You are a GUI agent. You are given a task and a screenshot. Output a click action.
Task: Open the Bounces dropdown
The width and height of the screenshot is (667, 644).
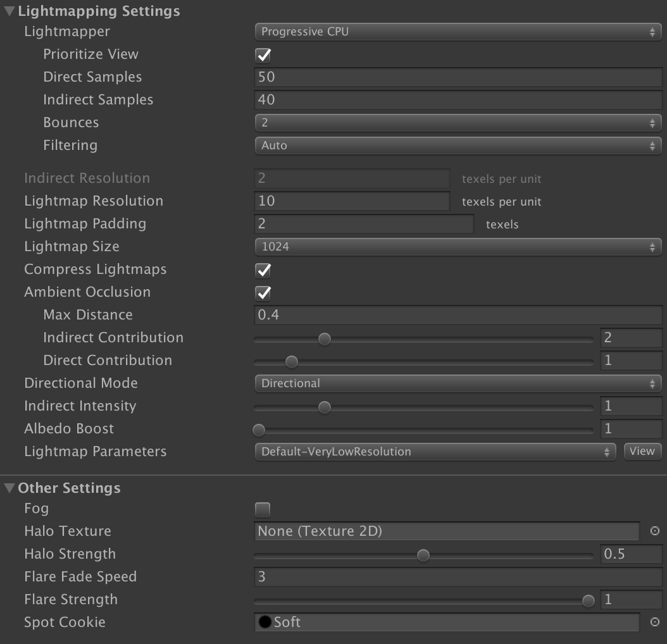(458, 123)
